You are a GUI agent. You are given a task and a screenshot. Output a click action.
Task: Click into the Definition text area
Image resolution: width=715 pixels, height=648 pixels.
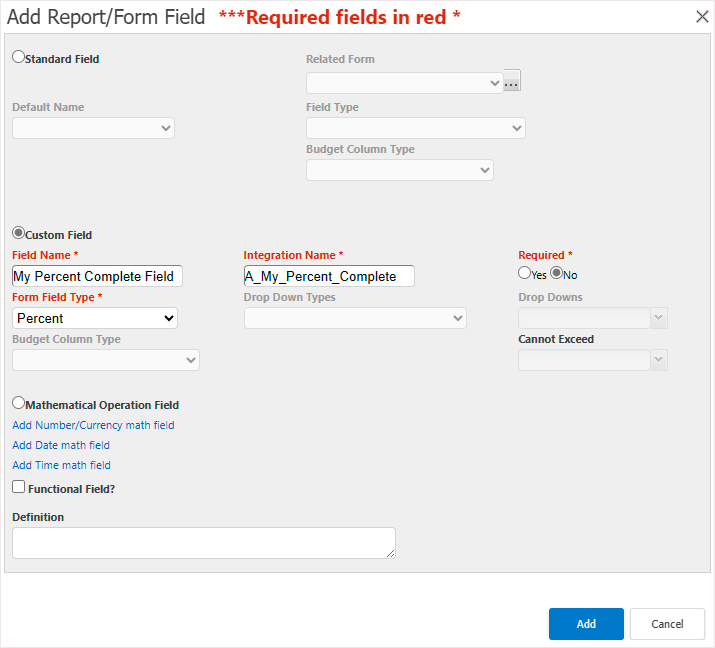(204, 543)
